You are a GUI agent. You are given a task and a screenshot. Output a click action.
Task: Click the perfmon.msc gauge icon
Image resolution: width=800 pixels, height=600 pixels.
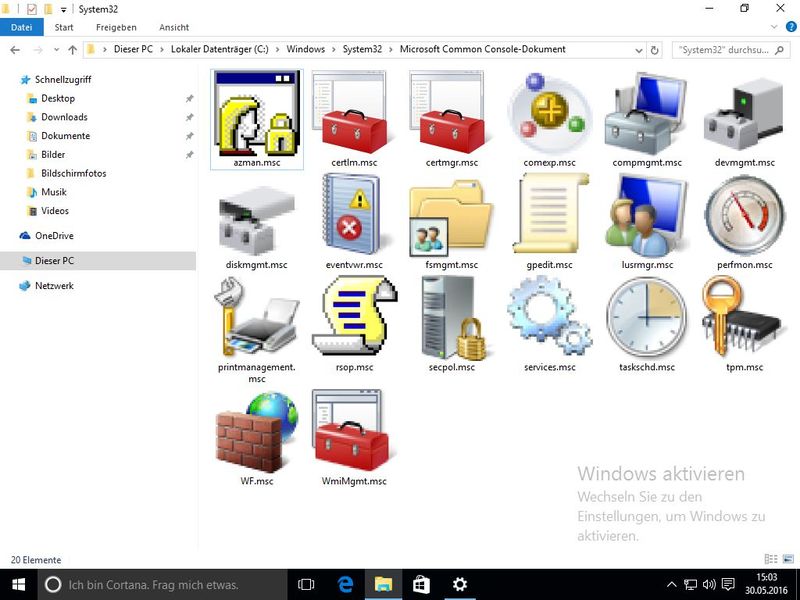[x=738, y=214]
